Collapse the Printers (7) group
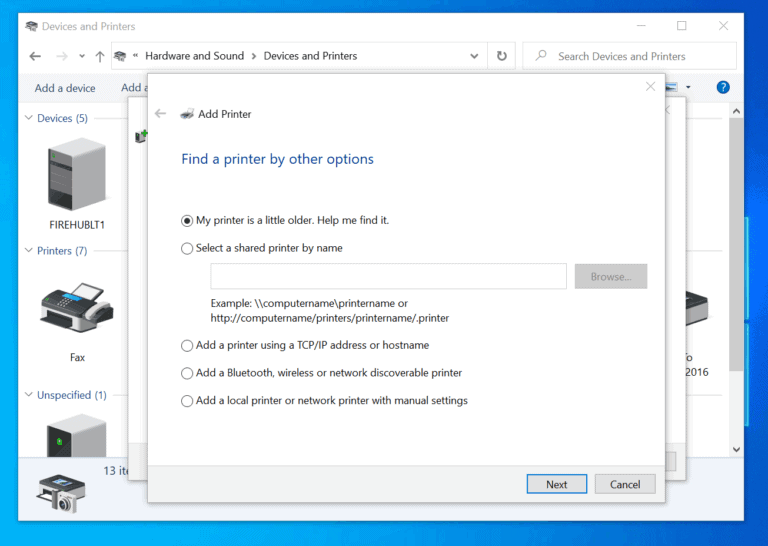Screen dimensions: 768x546 coord(29,250)
